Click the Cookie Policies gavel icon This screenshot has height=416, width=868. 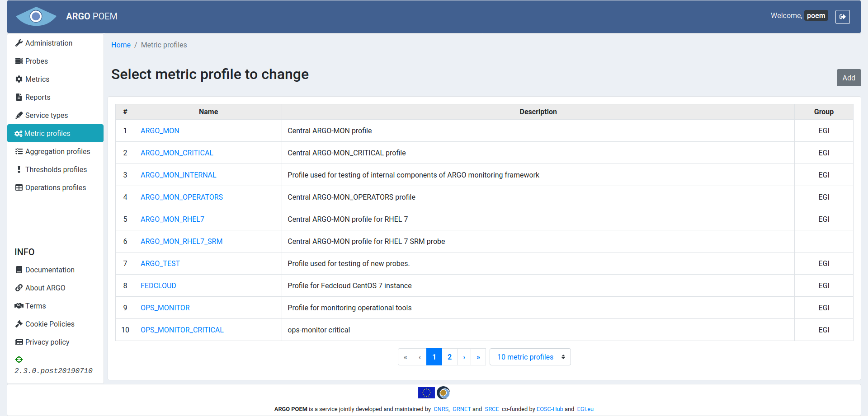(19, 324)
